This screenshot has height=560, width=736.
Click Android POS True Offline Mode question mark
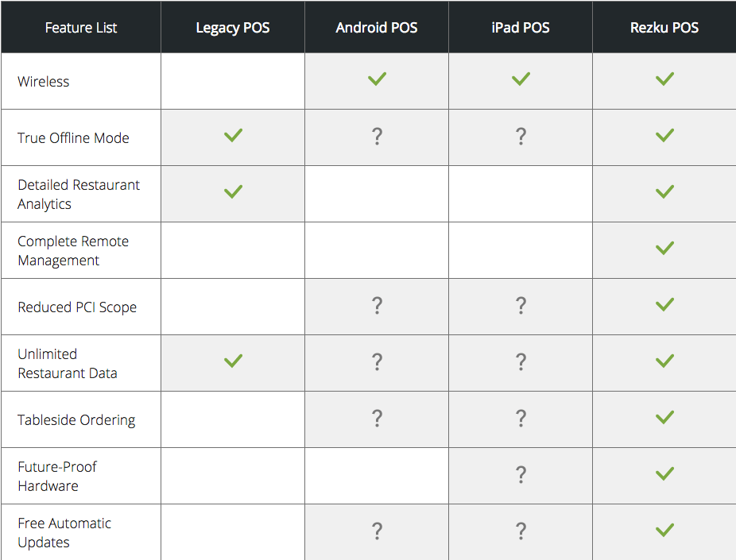(x=377, y=137)
